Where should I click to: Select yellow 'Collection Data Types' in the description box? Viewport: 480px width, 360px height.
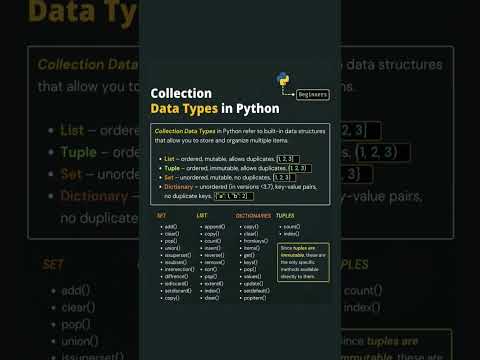click(185, 131)
